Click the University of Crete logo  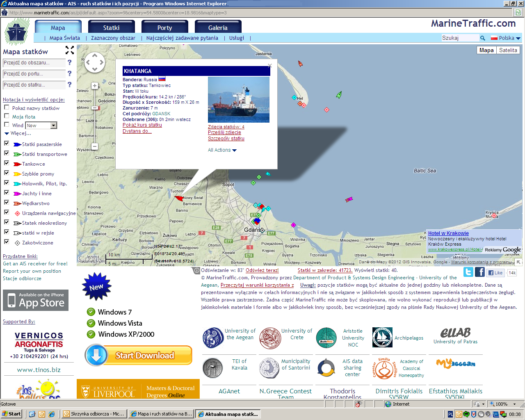pyautogui.click(x=270, y=338)
